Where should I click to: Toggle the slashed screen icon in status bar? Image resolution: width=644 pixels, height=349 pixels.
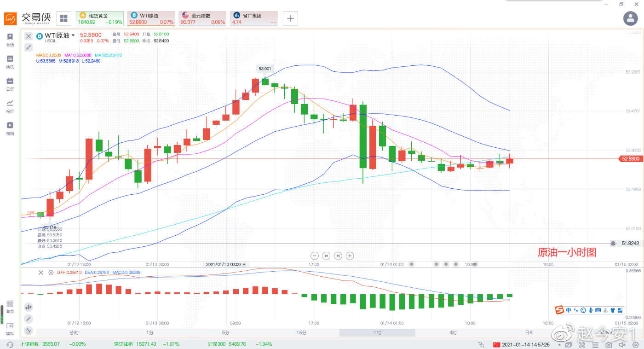[569, 344]
